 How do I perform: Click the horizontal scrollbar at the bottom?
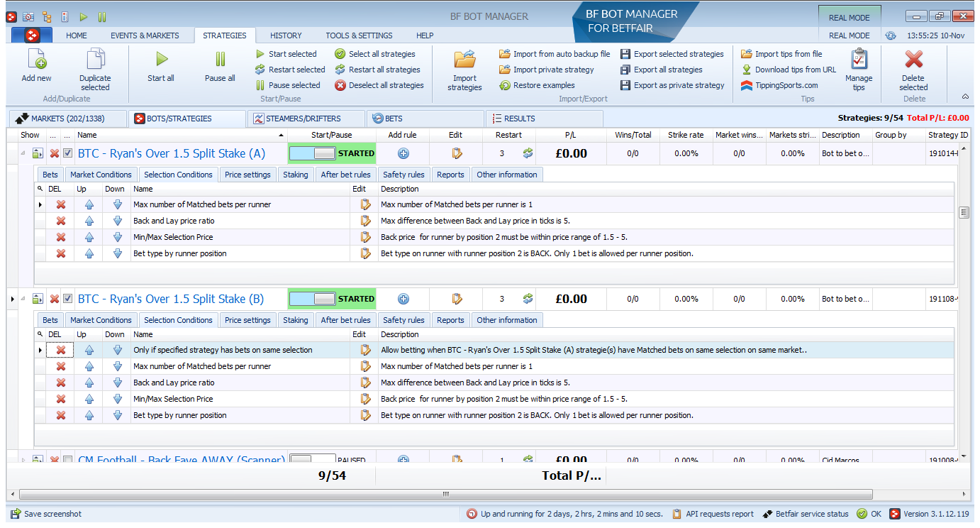pyautogui.click(x=445, y=494)
